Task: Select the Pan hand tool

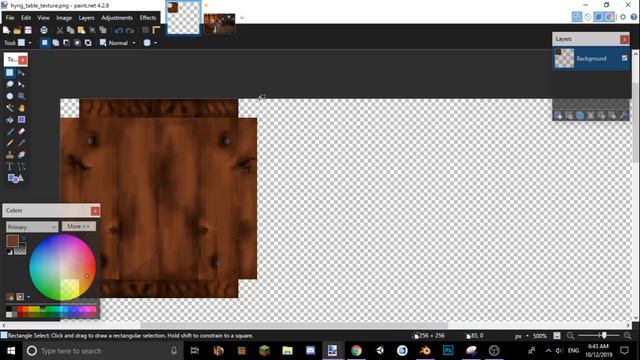Action: coord(22,108)
